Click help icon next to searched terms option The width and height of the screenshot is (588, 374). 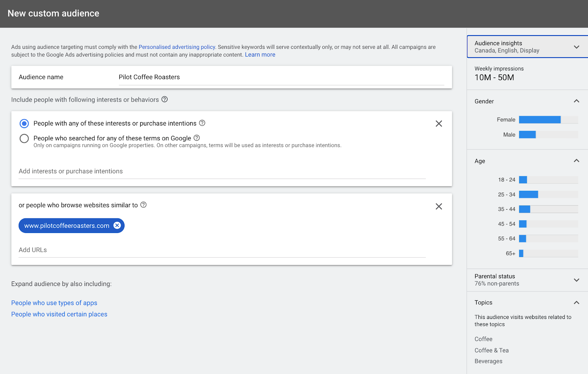tap(197, 138)
